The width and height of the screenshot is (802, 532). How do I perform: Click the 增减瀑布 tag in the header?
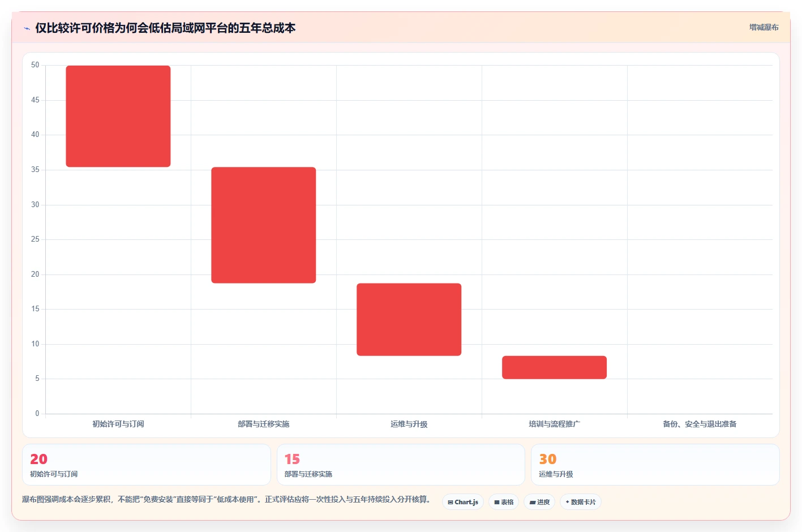[764, 27]
